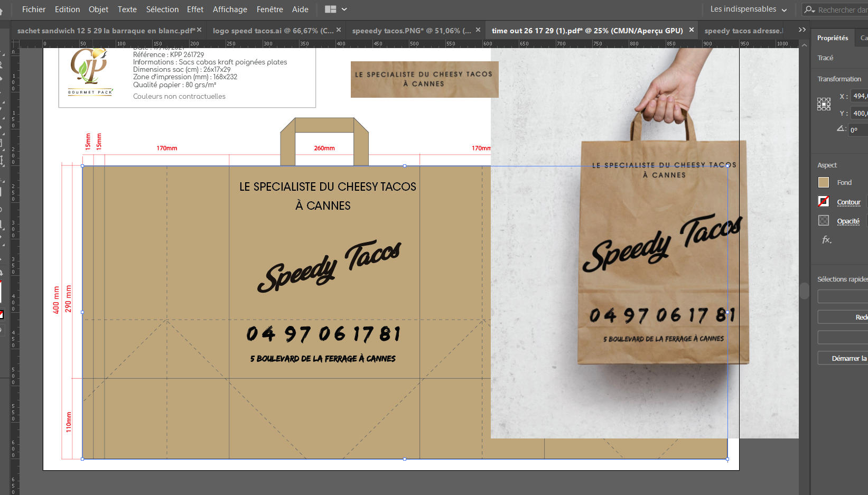Click the arrange documents layout icon
The width and height of the screenshot is (868, 495).
331,10
